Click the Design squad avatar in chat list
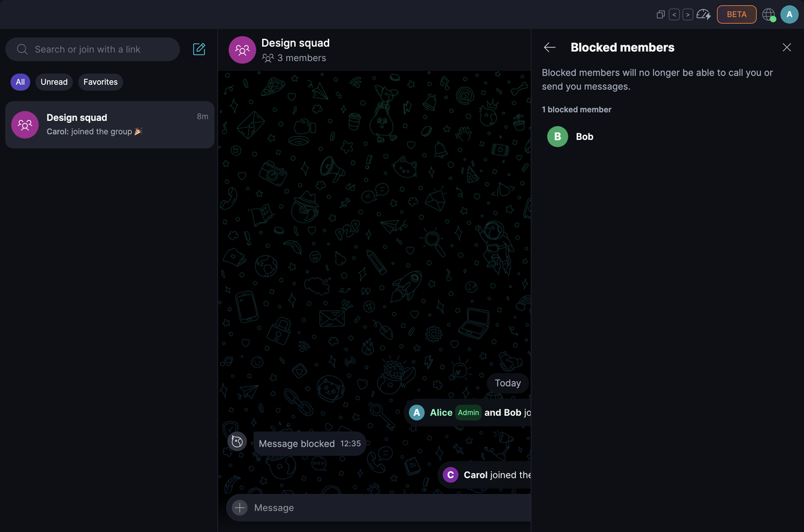This screenshot has width=804, height=532. click(x=25, y=125)
